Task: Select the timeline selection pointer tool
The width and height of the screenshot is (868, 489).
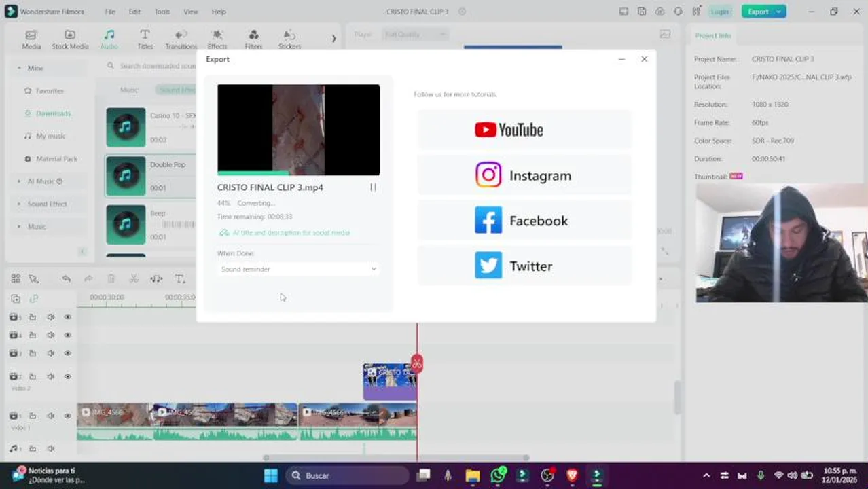Action: click(33, 278)
